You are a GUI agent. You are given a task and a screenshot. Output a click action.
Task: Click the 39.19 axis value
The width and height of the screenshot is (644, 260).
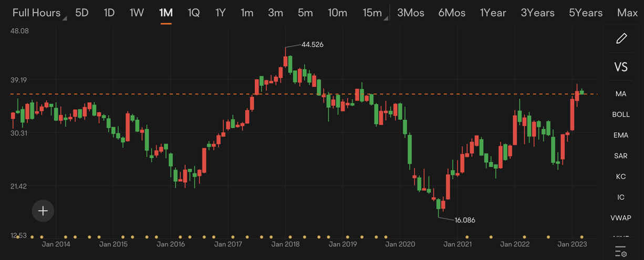point(19,80)
